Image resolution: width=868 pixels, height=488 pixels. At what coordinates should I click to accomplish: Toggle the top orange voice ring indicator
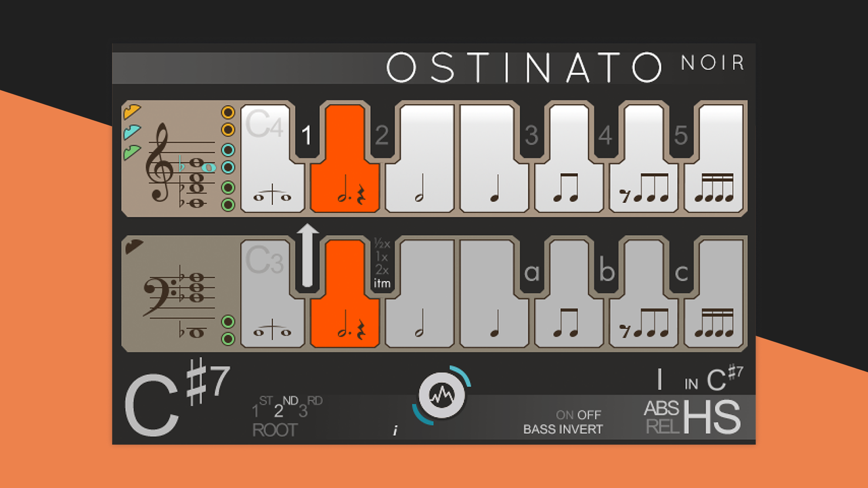click(228, 113)
